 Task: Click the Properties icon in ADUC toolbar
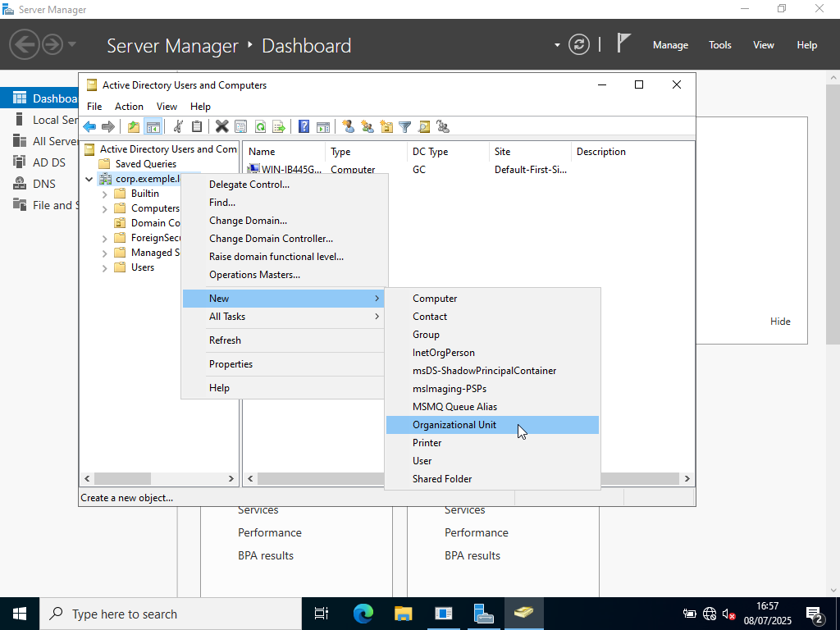point(240,127)
